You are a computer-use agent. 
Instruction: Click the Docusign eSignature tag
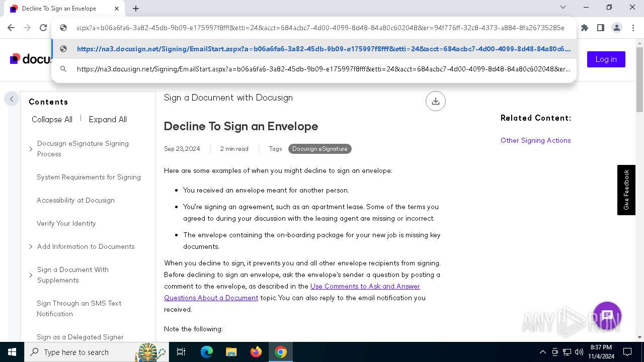click(320, 149)
